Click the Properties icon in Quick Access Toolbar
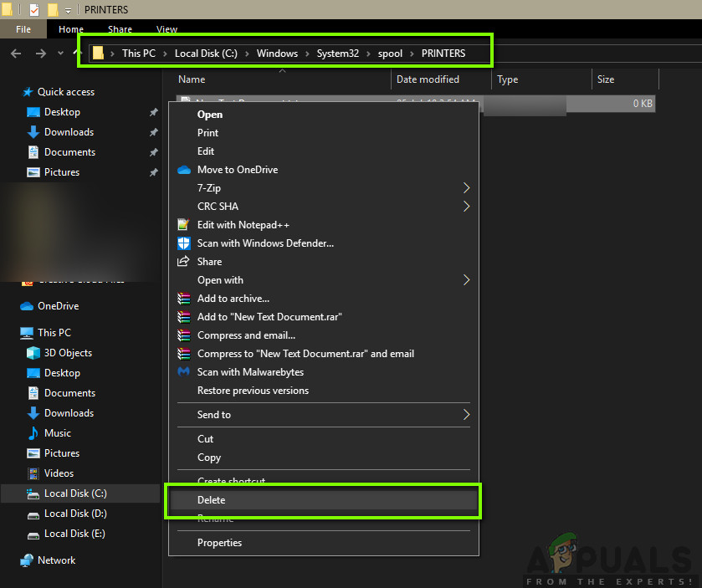 tap(34, 9)
